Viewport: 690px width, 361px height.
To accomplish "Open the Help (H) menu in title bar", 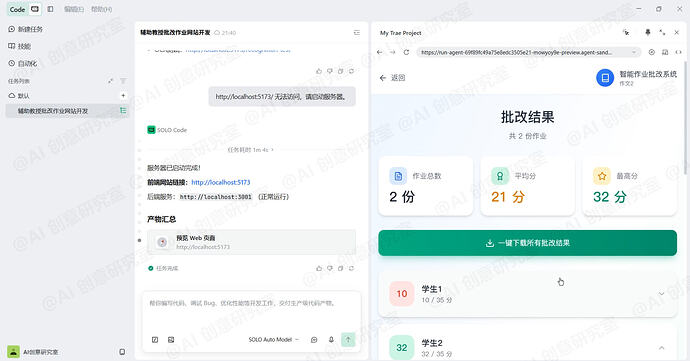I will coord(102,9).
